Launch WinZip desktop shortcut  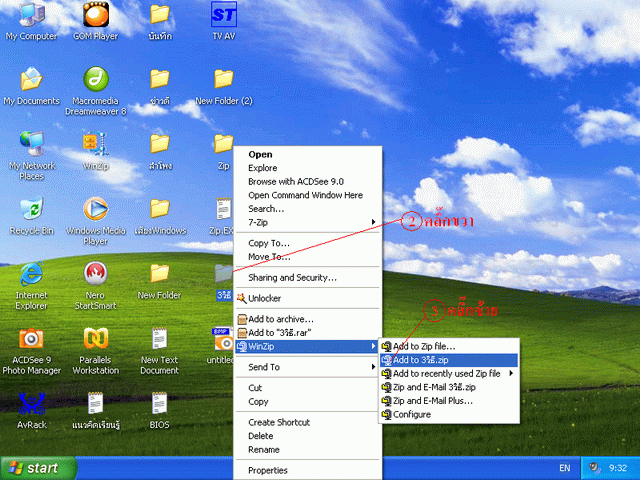96,150
